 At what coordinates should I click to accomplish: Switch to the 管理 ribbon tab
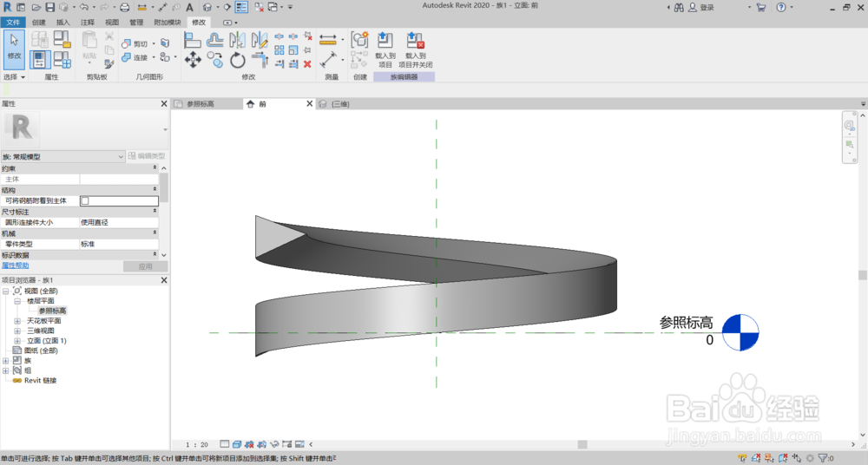point(136,23)
